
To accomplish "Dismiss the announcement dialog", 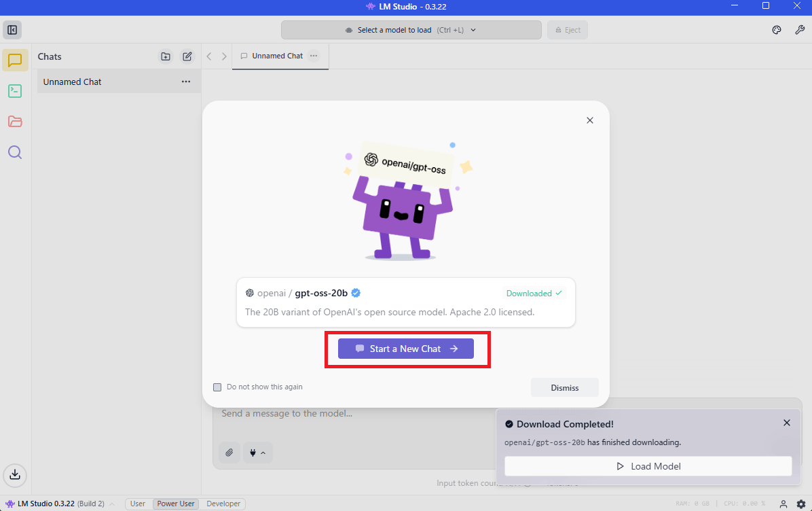I will pyautogui.click(x=564, y=387).
